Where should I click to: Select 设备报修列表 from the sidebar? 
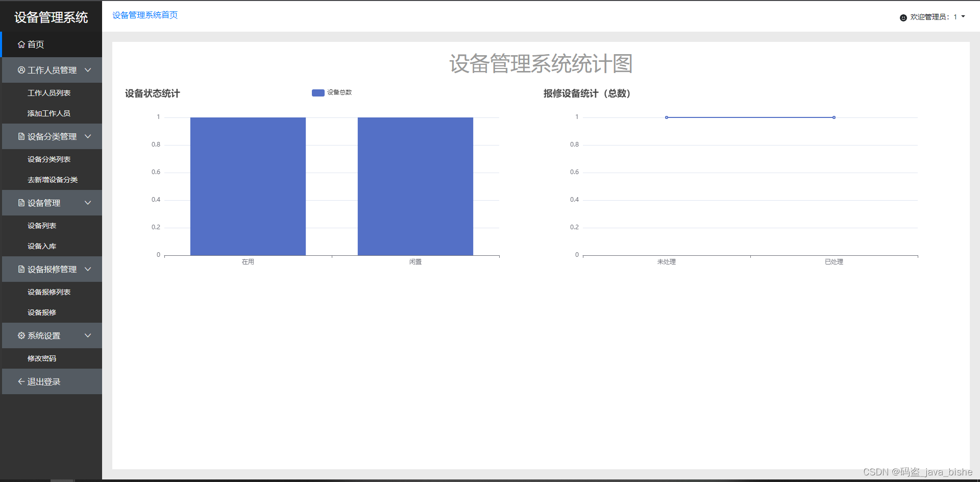coord(49,292)
